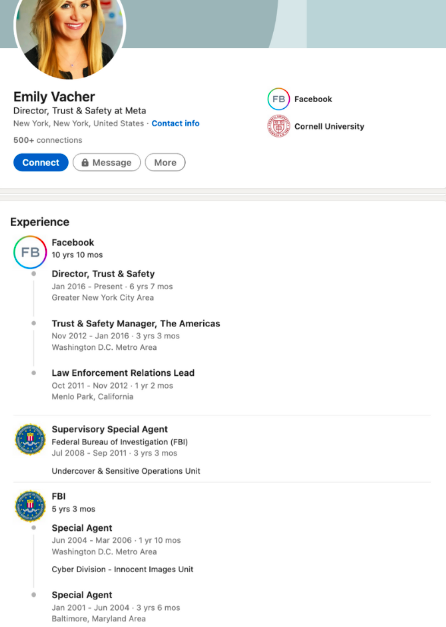The image size is (446, 627).
Task: Click the FB logo beside top Facebook link
Action: click(x=278, y=99)
